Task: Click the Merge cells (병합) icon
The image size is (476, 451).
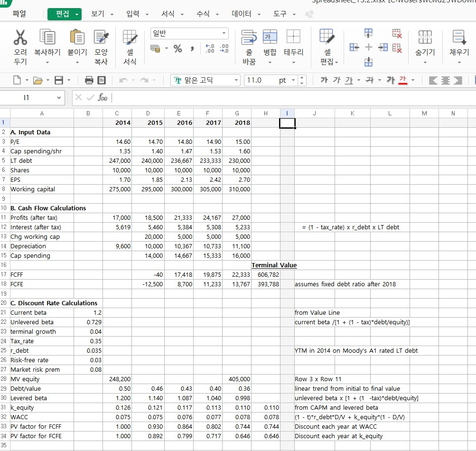Action: (x=270, y=37)
